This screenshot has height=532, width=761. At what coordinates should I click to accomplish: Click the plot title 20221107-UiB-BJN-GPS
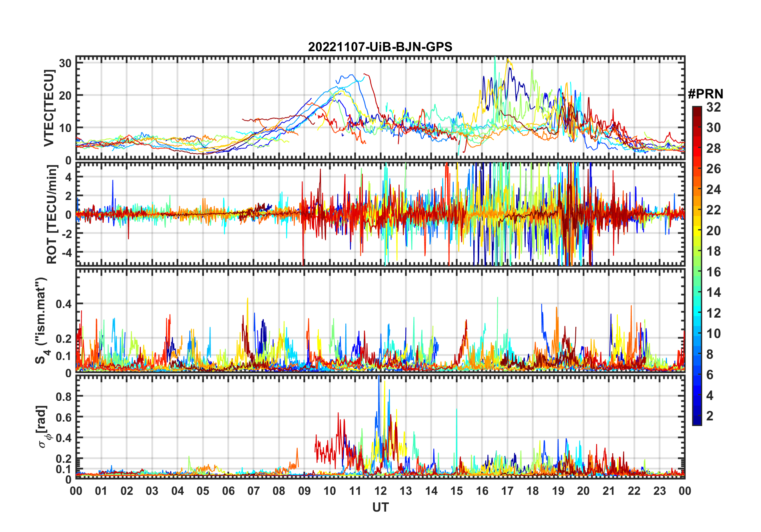pos(380,47)
